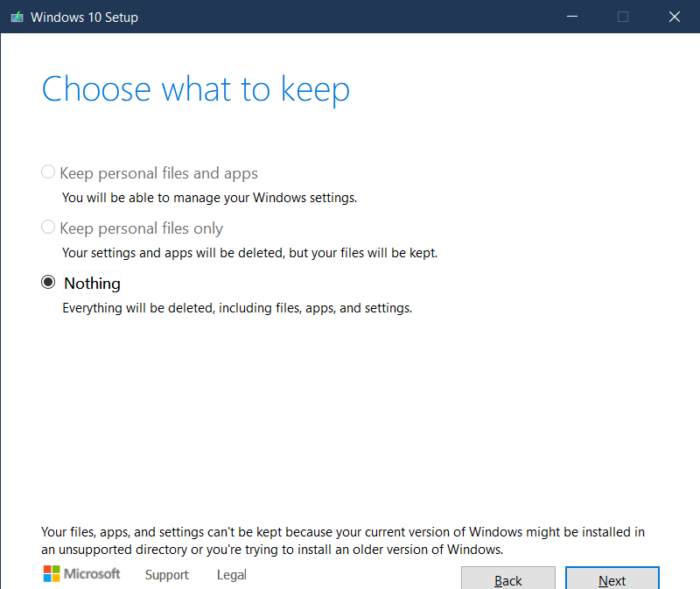Image resolution: width=700 pixels, height=589 pixels.
Task: Click the disabled maximize button
Action: [x=622, y=16]
